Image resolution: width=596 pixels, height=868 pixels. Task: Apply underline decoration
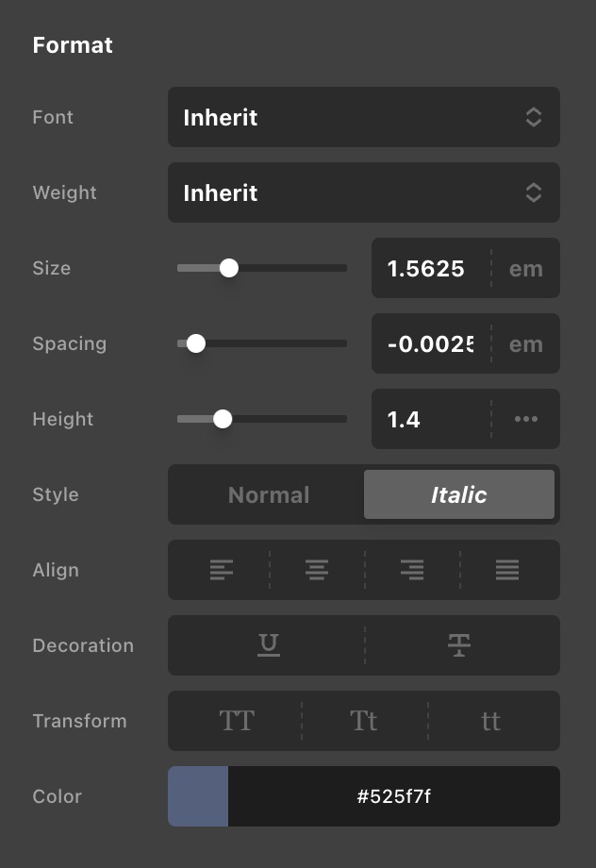point(268,645)
